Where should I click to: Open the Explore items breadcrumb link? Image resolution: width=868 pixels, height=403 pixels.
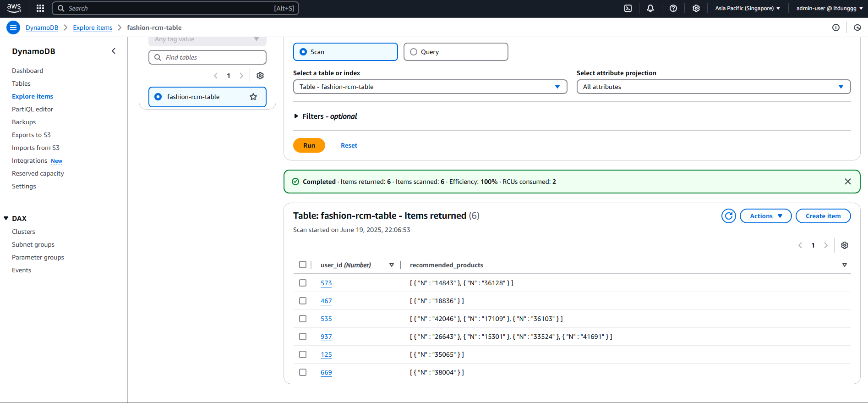[x=93, y=28]
